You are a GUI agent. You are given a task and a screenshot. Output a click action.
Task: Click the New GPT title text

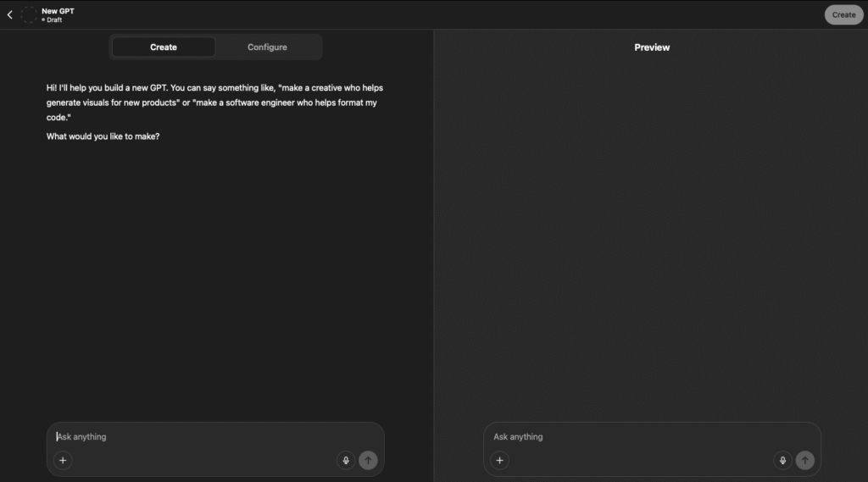58,10
